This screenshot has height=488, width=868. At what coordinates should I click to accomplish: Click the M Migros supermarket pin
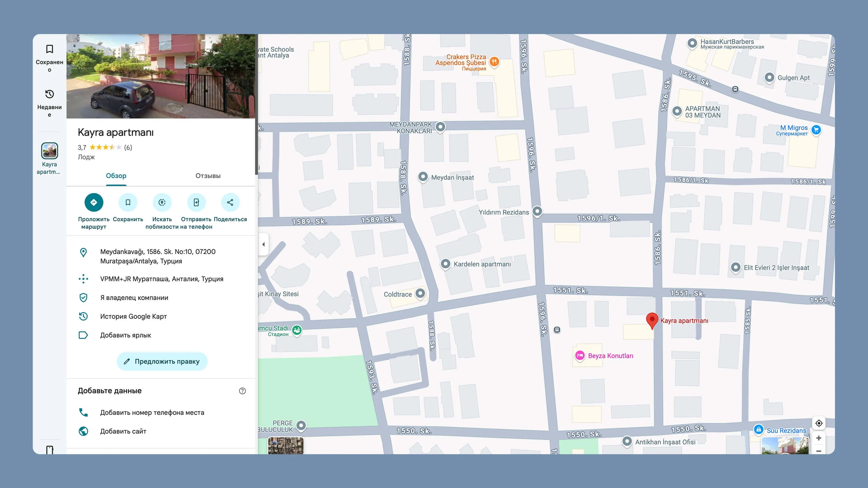click(816, 130)
